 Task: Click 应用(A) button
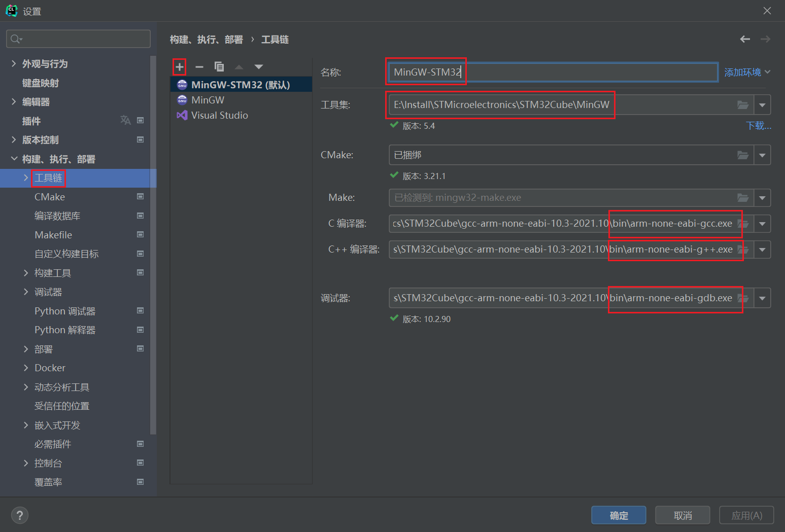[x=746, y=515]
